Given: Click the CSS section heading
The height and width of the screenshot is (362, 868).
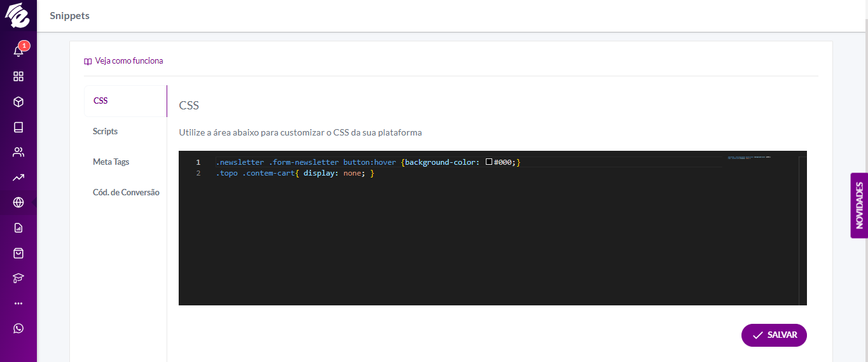Looking at the screenshot, I should [x=189, y=106].
